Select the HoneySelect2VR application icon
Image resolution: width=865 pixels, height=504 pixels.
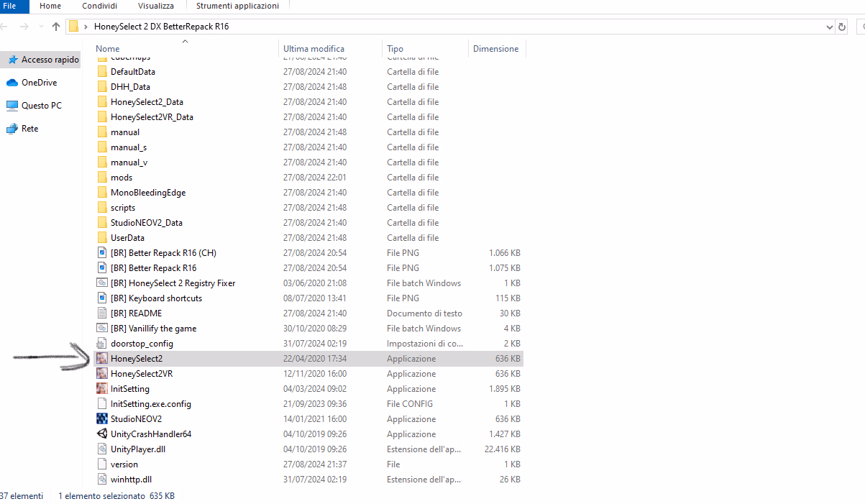pos(102,373)
